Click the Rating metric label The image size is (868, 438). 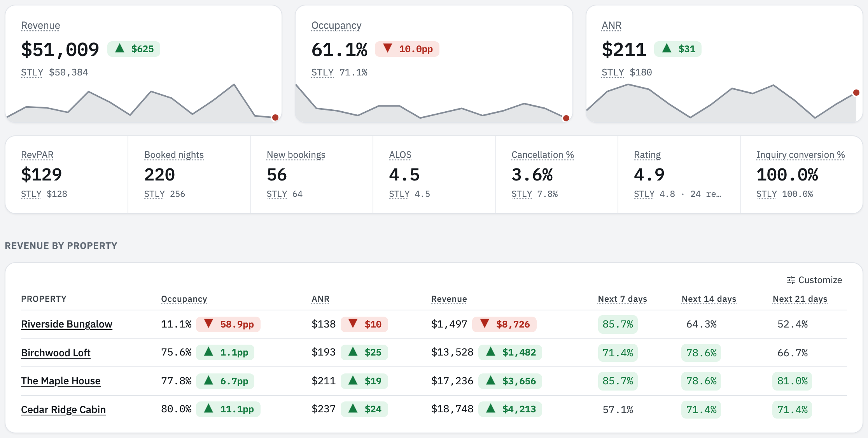tap(647, 155)
